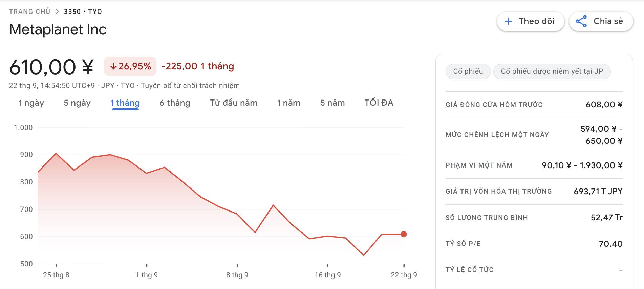
Task: Click the breadcrumb chevron after TRANG CHỦ
Action: point(57,12)
